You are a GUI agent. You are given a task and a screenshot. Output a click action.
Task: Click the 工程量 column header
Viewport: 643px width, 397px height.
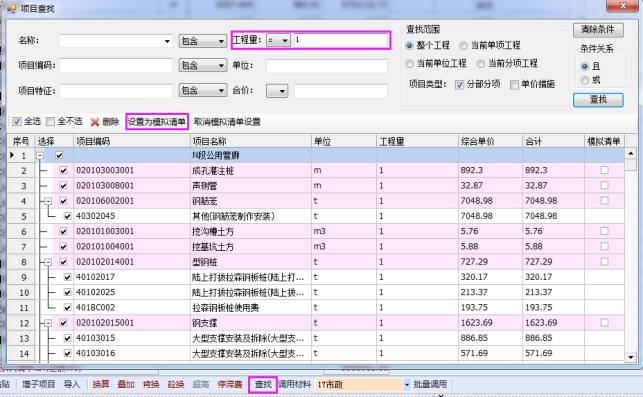pos(417,141)
